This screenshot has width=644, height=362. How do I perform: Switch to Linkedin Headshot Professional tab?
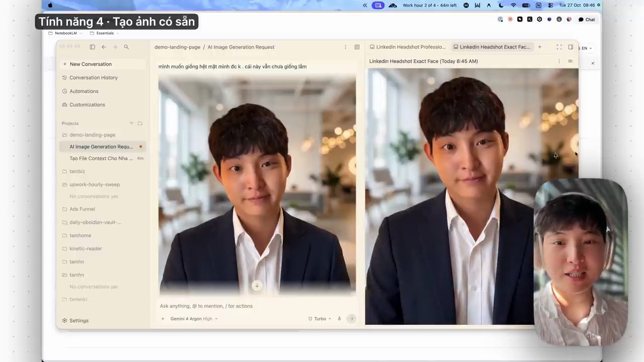point(408,47)
